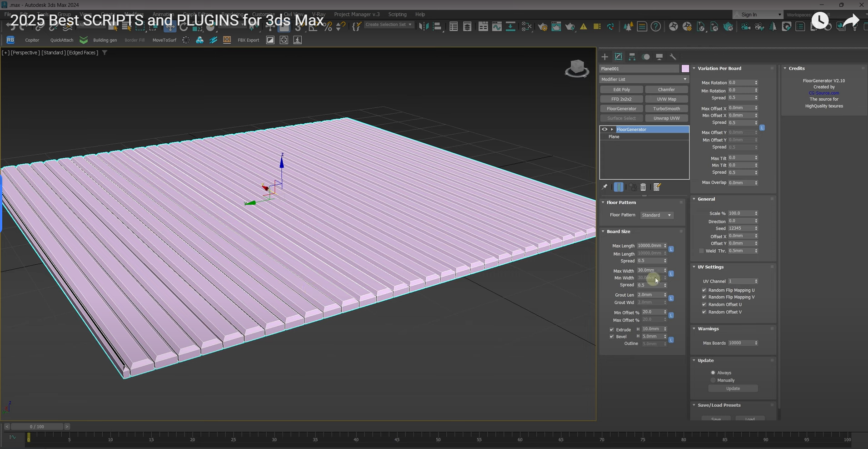The image size is (868, 449).
Task: Open the Render Setup teapot icon
Action: pos(543,27)
